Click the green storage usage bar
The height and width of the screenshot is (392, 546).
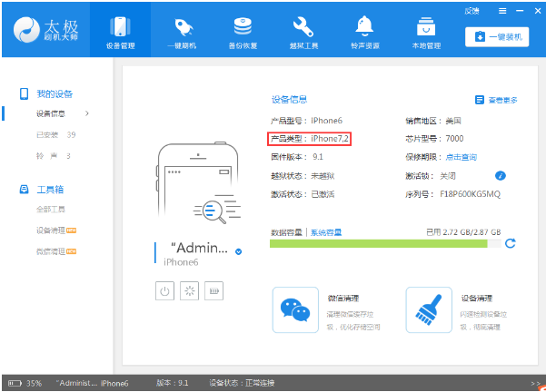coord(378,243)
